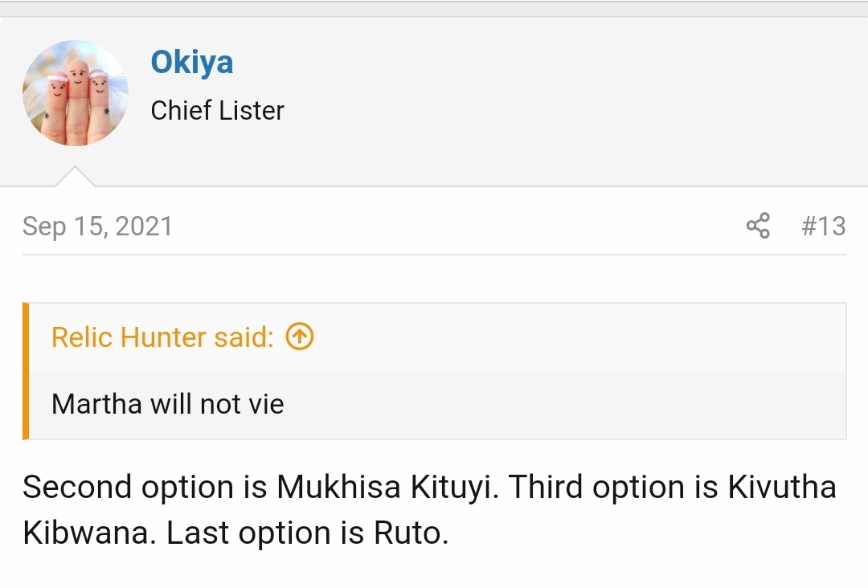This screenshot has width=868, height=588.
Task: Click 'Last option' text in the reply
Action: click(248, 534)
